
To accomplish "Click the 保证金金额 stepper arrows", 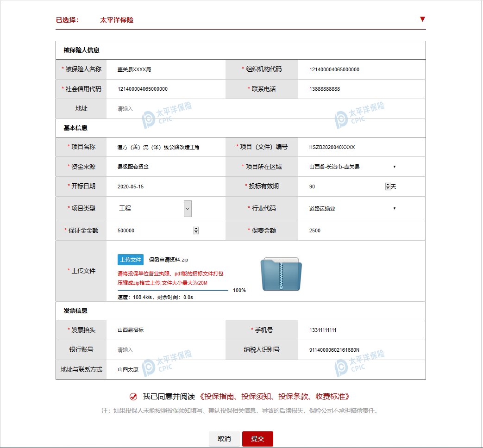I will pyautogui.click(x=196, y=230).
